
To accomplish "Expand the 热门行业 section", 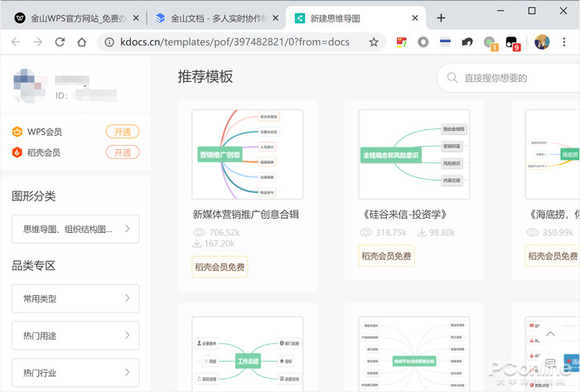I will 75,373.
